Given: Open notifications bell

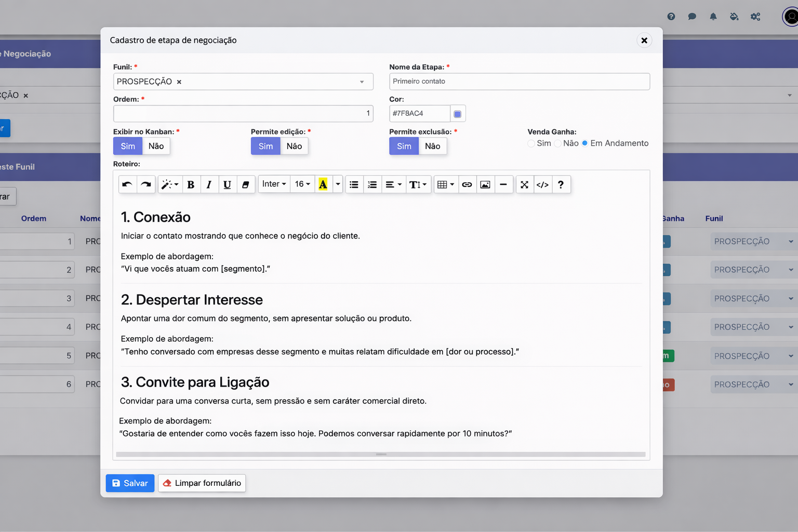Looking at the screenshot, I should coord(713,17).
